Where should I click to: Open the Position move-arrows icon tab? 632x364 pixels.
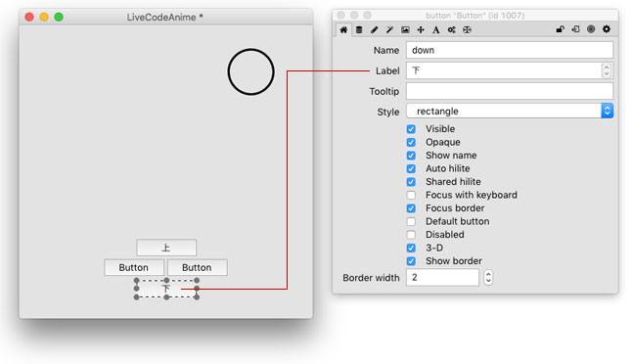[421, 29]
